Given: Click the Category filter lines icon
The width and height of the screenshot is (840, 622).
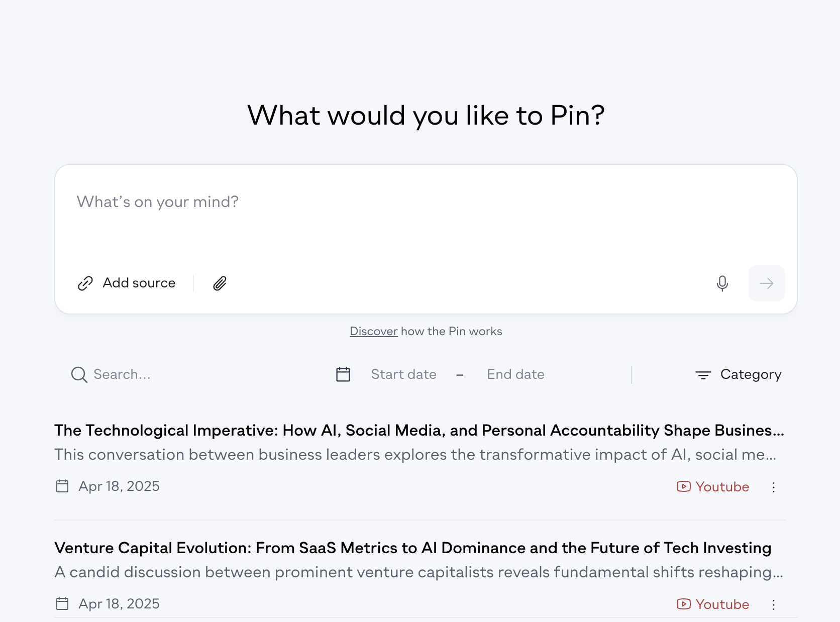Looking at the screenshot, I should pos(703,375).
